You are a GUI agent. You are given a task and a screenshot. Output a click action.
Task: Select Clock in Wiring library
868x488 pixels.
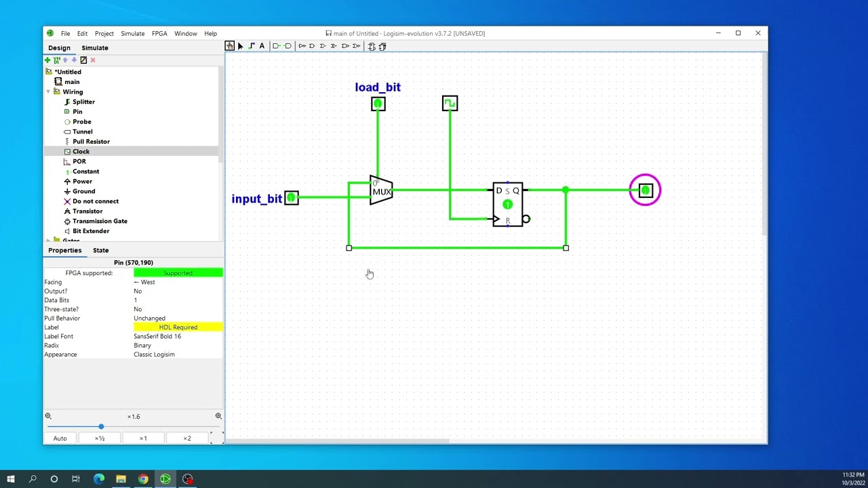point(81,152)
